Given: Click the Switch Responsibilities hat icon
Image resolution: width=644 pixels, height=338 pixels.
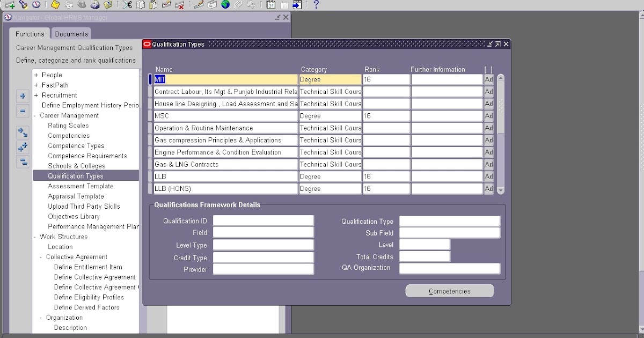Looking at the screenshot, I should (x=82, y=4).
